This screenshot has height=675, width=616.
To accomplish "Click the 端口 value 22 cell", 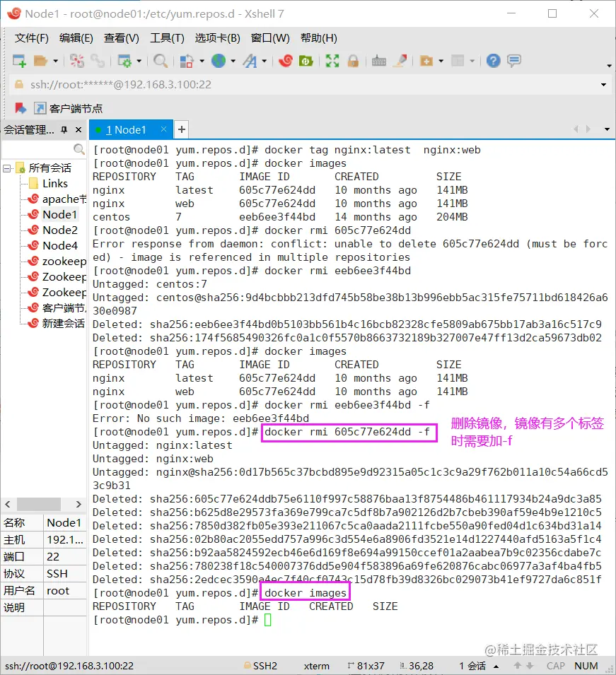I will click(x=65, y=557).
